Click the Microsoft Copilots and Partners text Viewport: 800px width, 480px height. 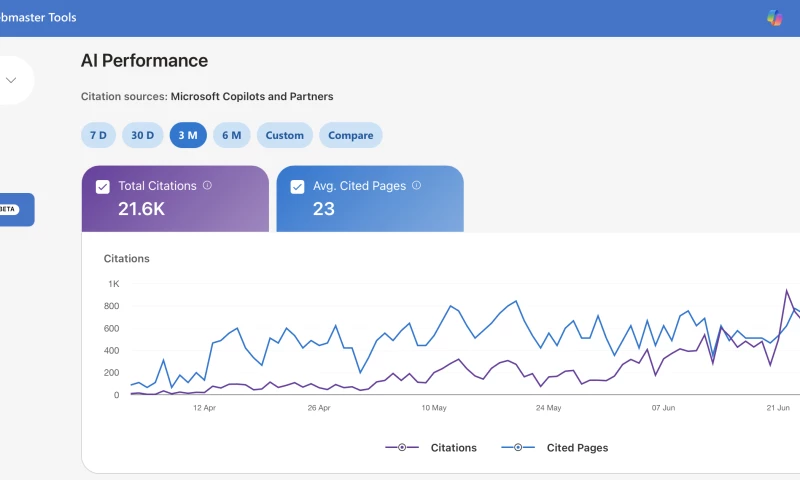click(x=252, y=96)
